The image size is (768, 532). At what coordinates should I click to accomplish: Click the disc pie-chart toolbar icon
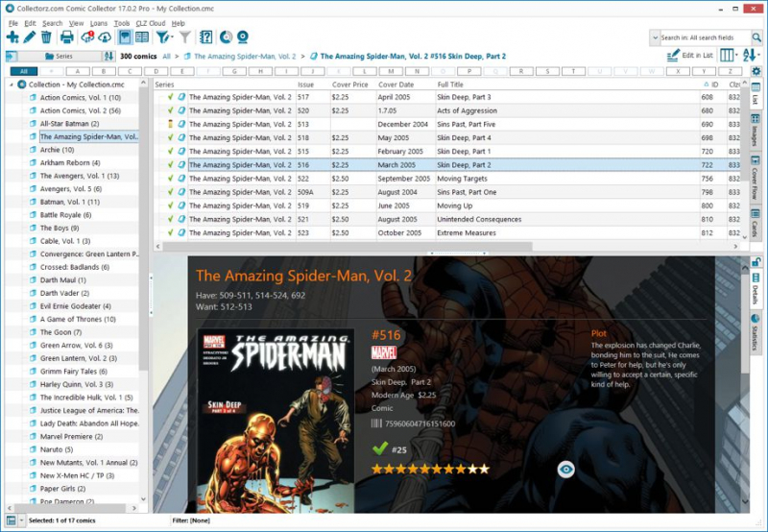(226, 37)
